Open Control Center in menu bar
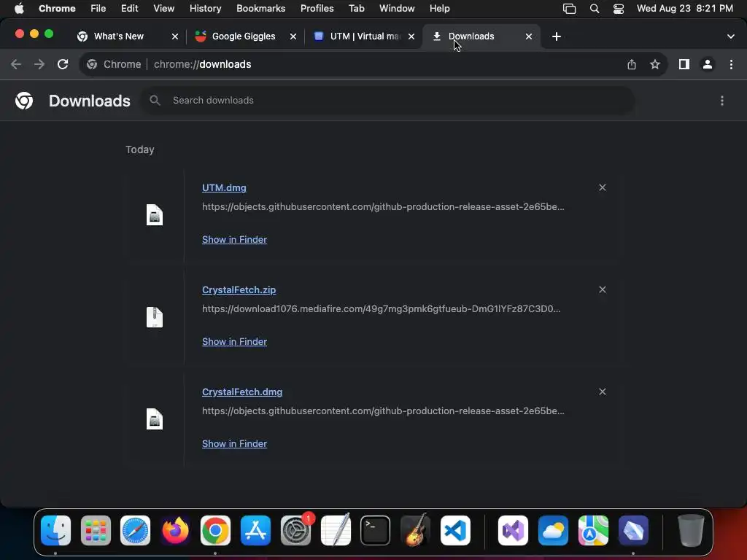Image resolution: width=747 pixels, height=560 pixels. tap(619, 9)
